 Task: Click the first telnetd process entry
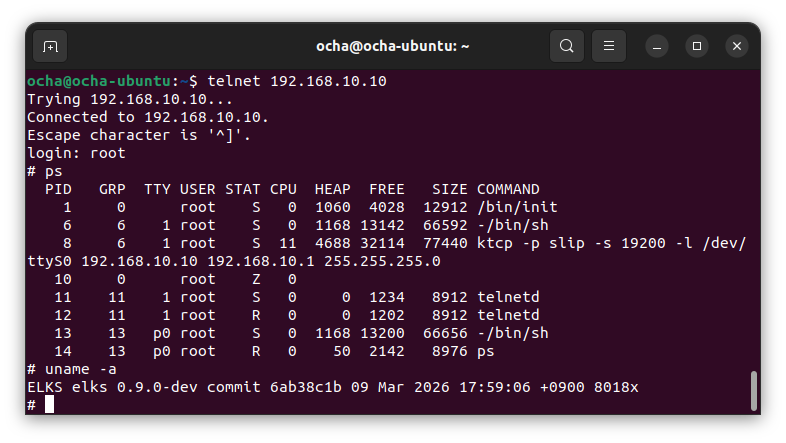pyautogui.click(x=508, y=297)
